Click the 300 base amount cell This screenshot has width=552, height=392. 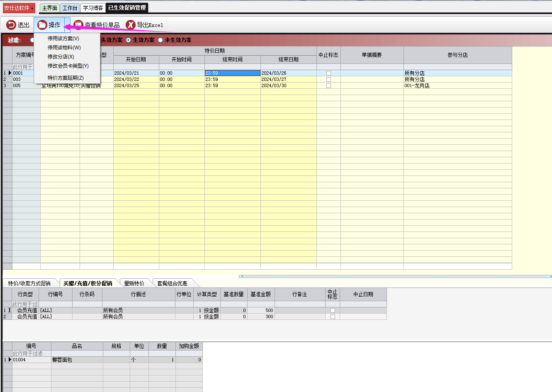pyautogui.click(x=261, y=317)
